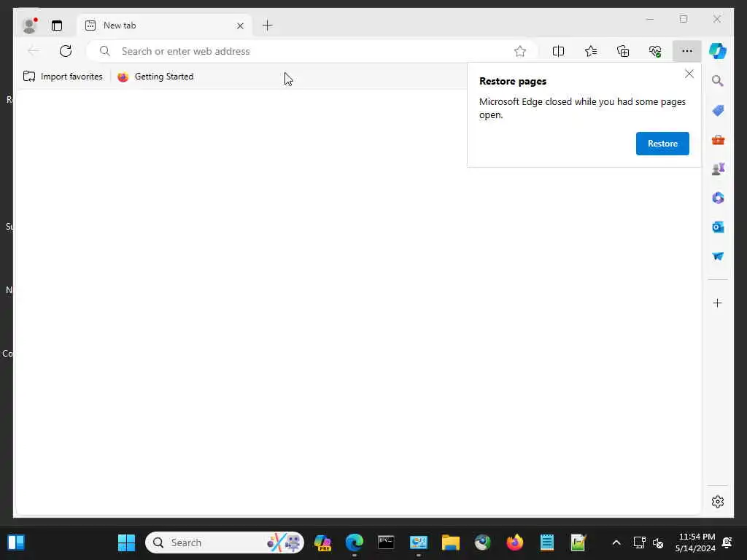Open Settings and more ellipsis menu

tap(686, 51)
